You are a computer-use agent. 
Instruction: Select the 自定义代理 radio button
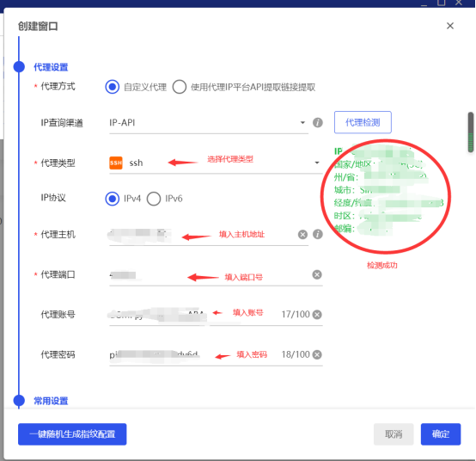pyautogui.click(x=113, y=87)
